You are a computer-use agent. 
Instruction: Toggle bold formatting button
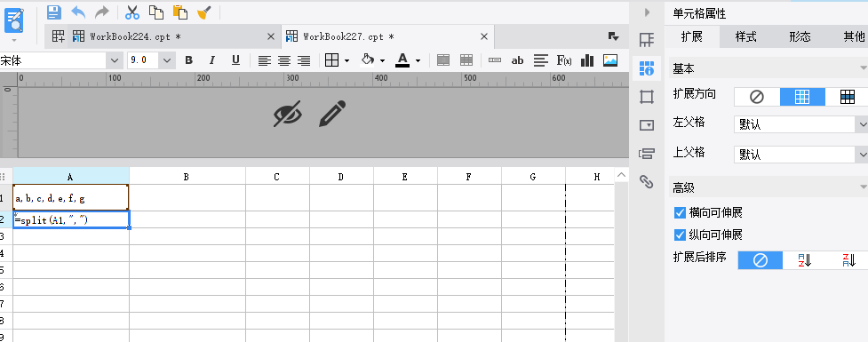[188, 60]
